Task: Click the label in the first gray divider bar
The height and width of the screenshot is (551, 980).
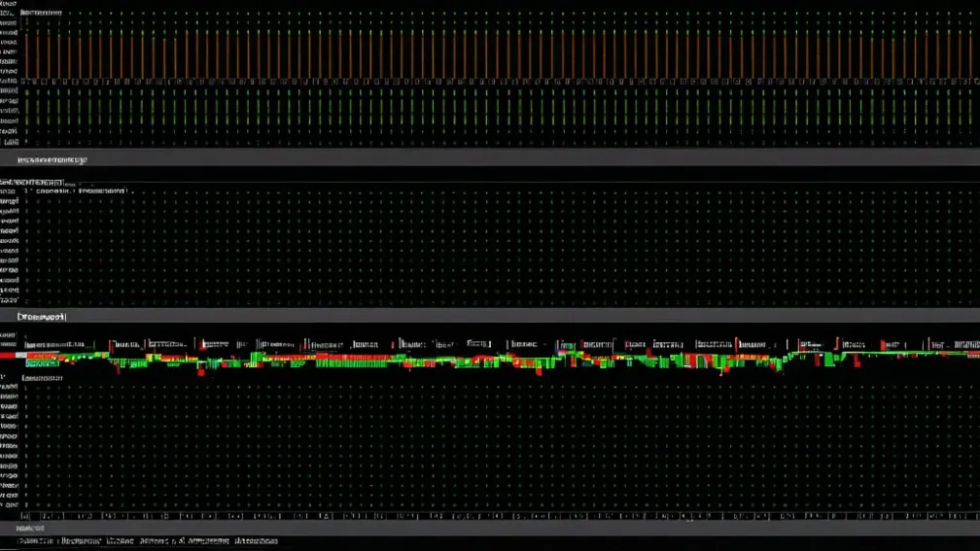Action: pos(52,158)
